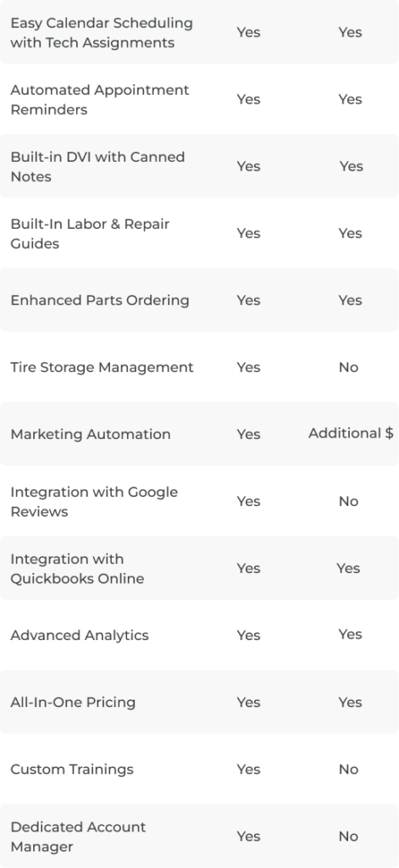Click the No value for Tire Storage Management
Screen dimensions: 399x868
pyautogui.click(x=349, y=367)
